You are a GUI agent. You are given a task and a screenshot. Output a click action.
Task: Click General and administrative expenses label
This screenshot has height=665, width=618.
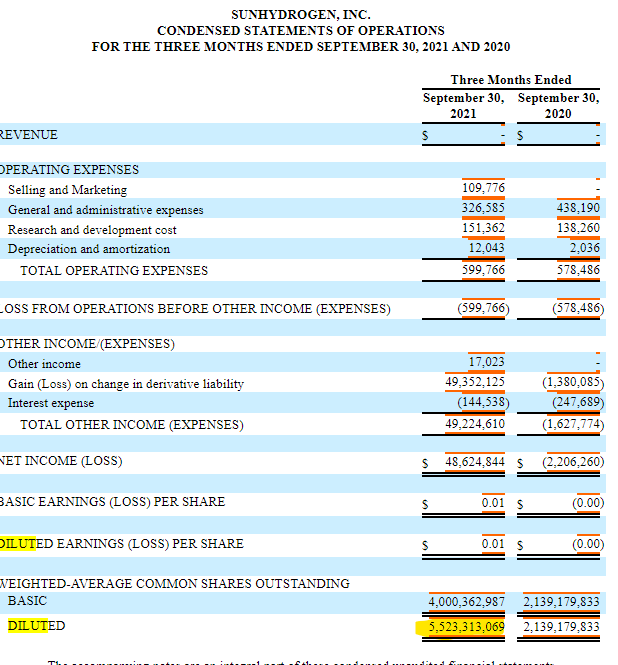coord(106,210)
